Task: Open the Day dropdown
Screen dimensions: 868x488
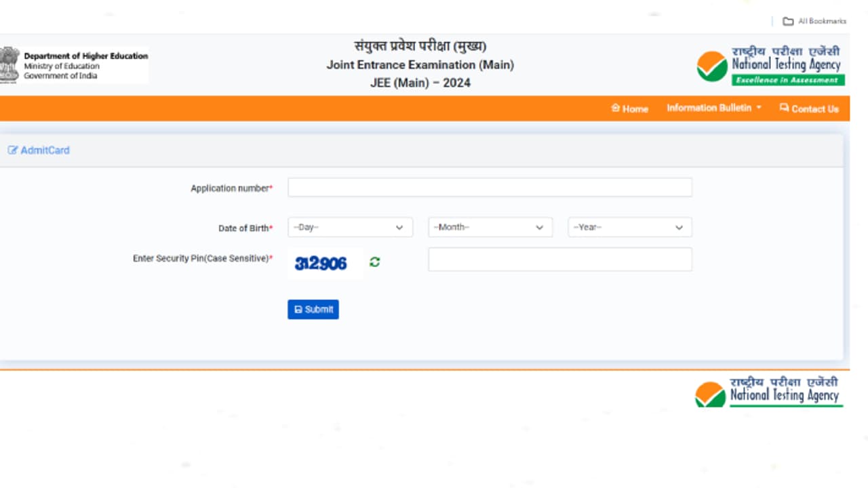Action: point(350,227)
